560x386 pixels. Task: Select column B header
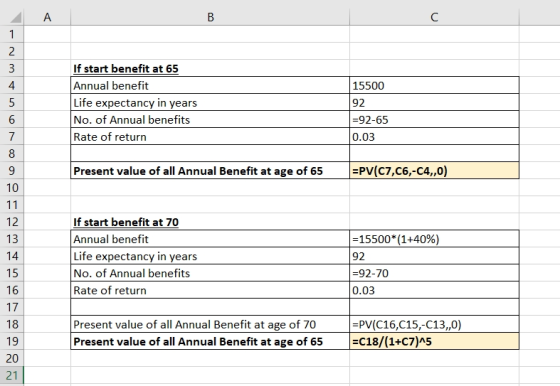click(210, 17)
